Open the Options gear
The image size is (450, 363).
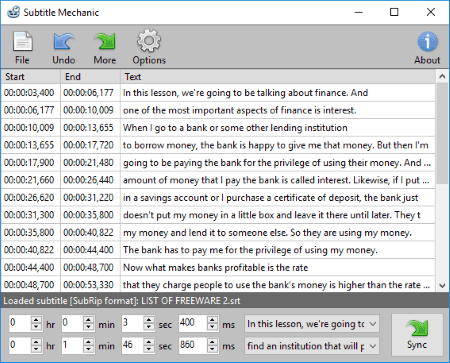(x=149, y=48)
